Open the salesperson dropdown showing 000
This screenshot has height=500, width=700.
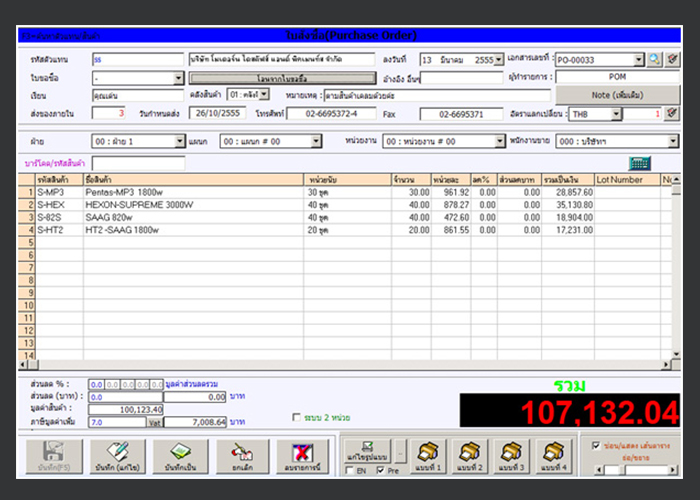(x=673, y=142)
